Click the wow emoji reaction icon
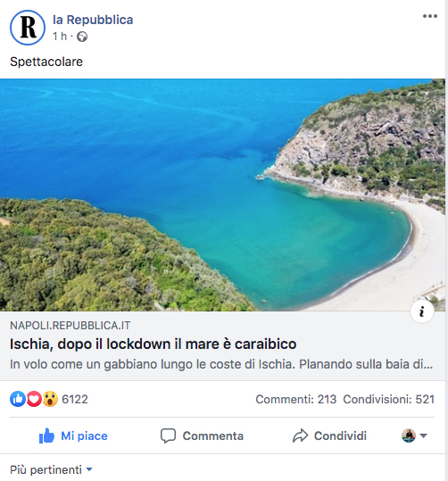The width and height of the screenshot is (448, 481). coord(50,399)
